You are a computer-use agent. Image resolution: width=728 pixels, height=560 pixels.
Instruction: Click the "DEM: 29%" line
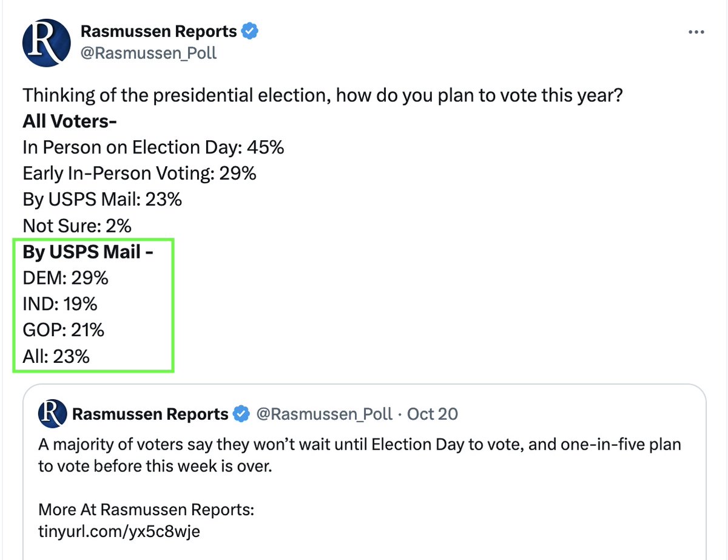(x=66, y=278)
